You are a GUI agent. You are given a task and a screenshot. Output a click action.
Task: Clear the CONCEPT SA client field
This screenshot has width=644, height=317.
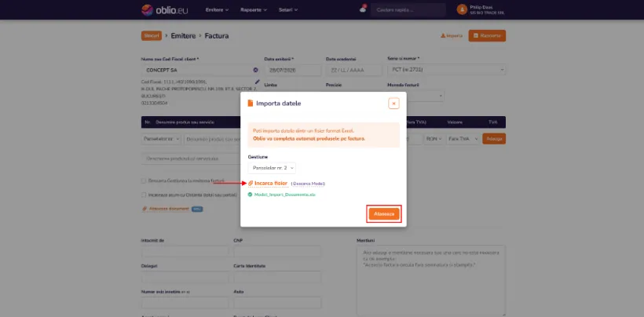pos(255,70)
